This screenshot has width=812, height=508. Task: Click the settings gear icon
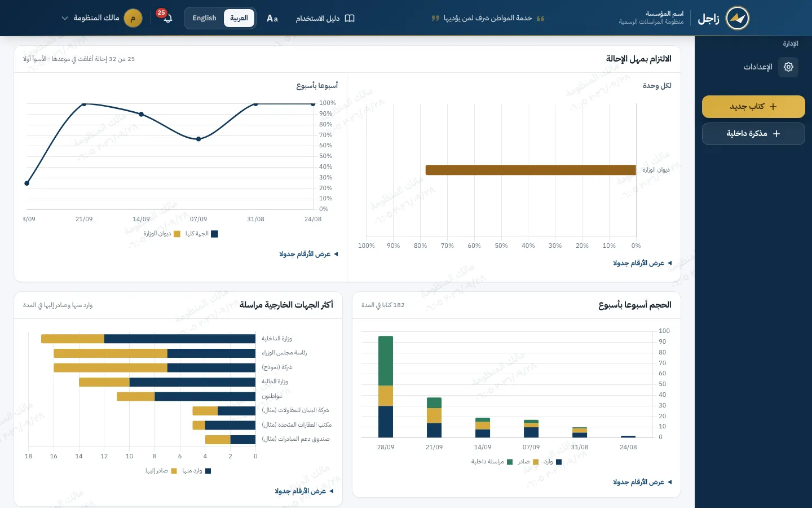click(x=788, y=67)
